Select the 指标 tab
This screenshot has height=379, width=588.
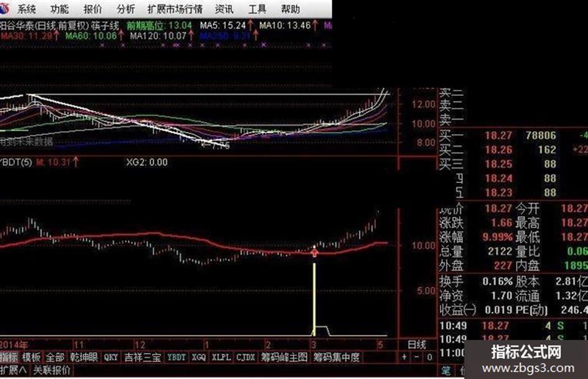(9, 357)
